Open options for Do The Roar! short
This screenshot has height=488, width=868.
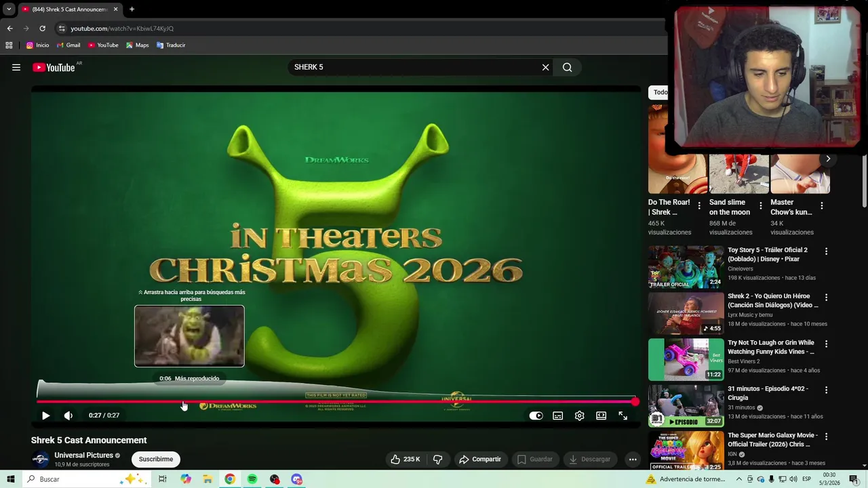tap(699, 205)
